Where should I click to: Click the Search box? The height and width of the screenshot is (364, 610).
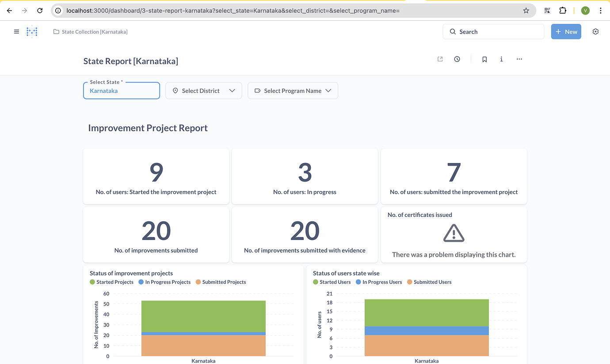[493, 32]
